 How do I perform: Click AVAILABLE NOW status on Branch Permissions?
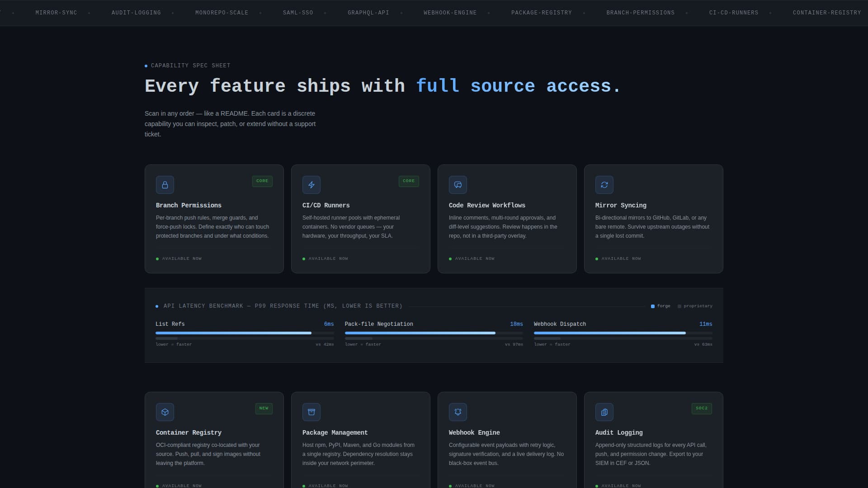click(179, 259)
